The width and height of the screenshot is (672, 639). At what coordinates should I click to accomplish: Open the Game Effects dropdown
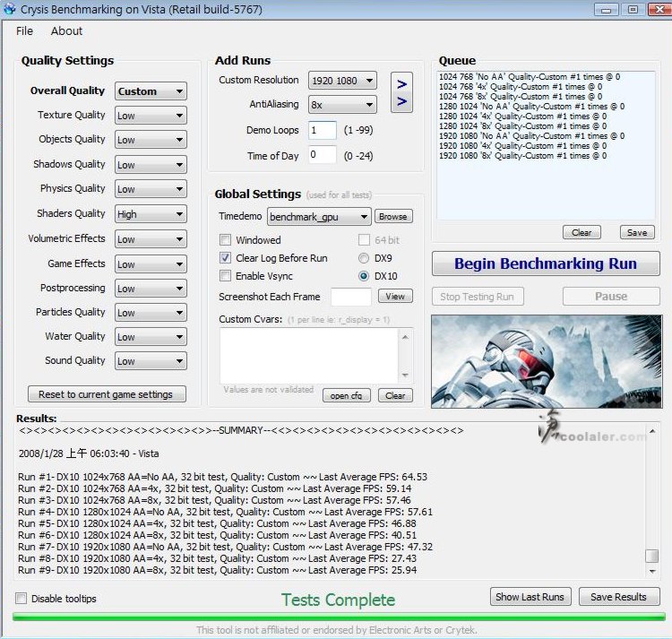[x=151, y=264]
